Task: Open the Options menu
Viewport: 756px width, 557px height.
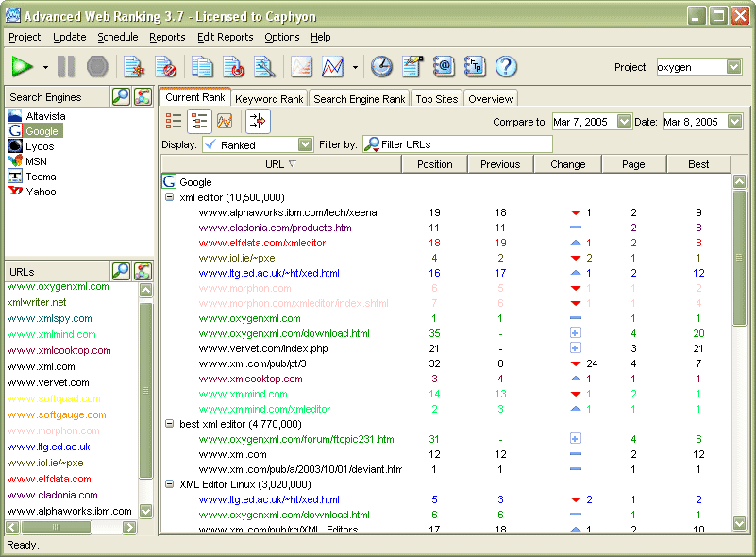Action: (282, 37)
